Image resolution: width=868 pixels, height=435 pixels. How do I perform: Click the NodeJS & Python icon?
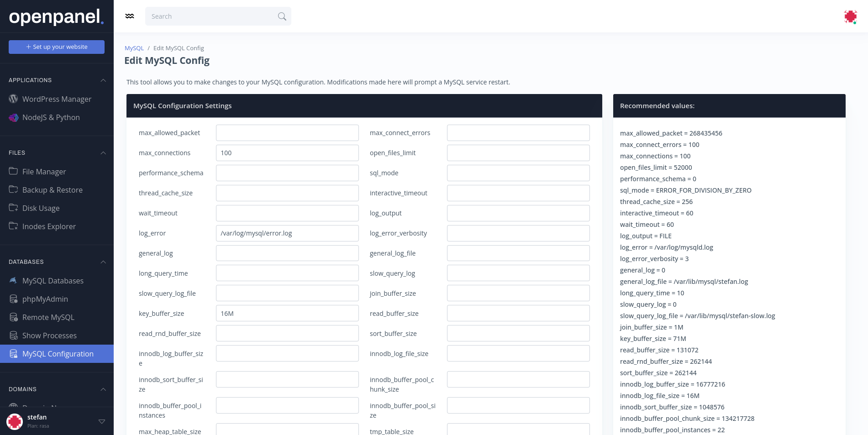pos(13,117)
